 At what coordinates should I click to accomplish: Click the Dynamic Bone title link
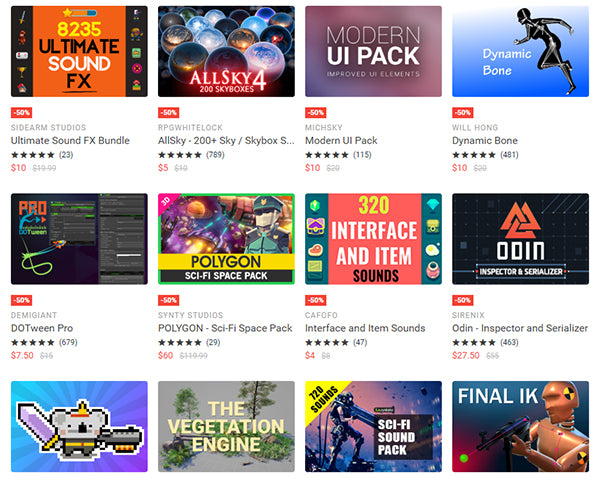[x=484, y=140]
